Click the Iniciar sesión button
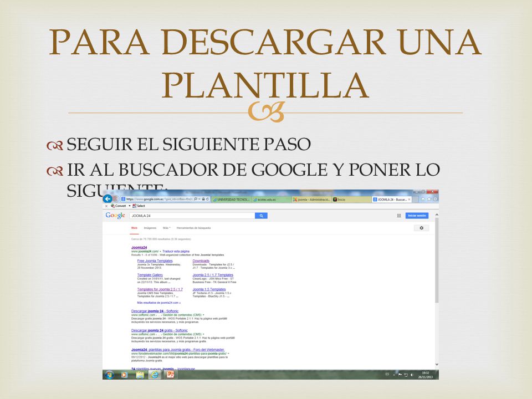 pyautogui.click(x=417, y=216)
